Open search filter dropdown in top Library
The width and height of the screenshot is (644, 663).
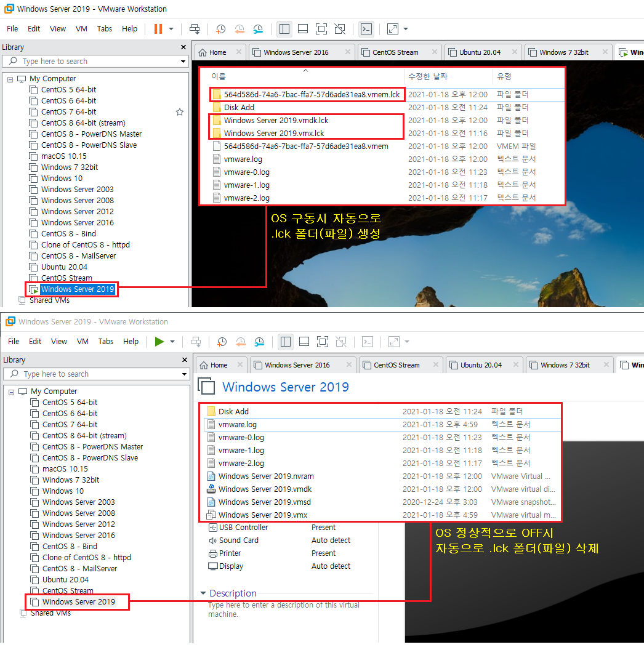183,62
